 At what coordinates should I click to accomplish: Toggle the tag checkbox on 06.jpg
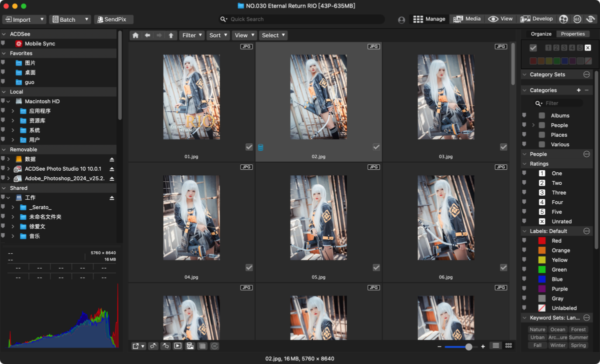tap(503, 268)
